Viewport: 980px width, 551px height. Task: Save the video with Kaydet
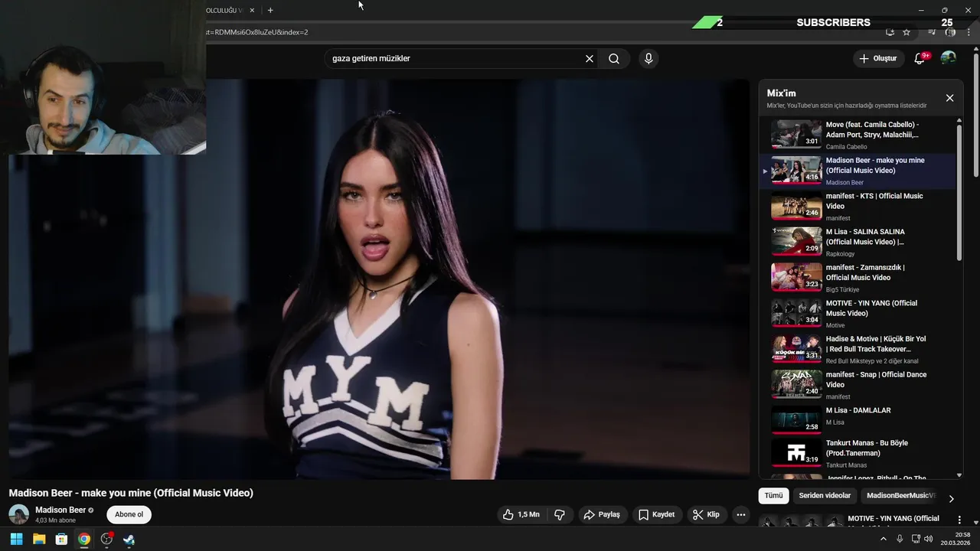[657, 515]
